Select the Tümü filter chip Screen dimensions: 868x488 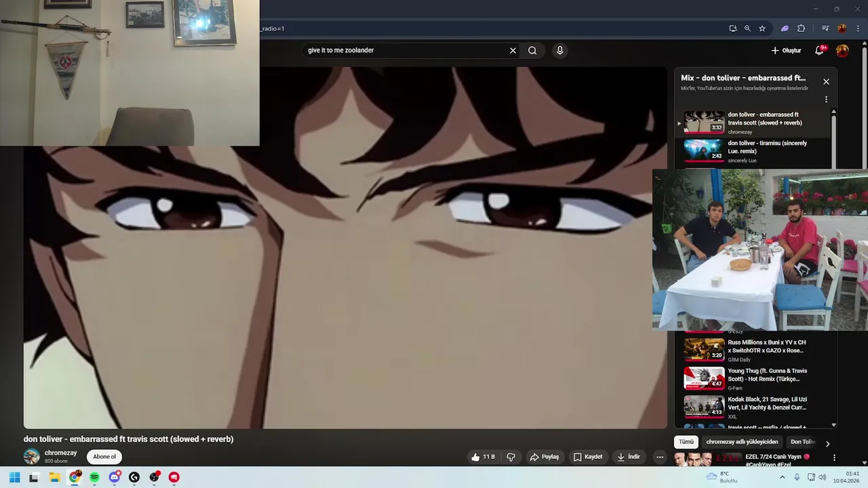coord(686,442)
